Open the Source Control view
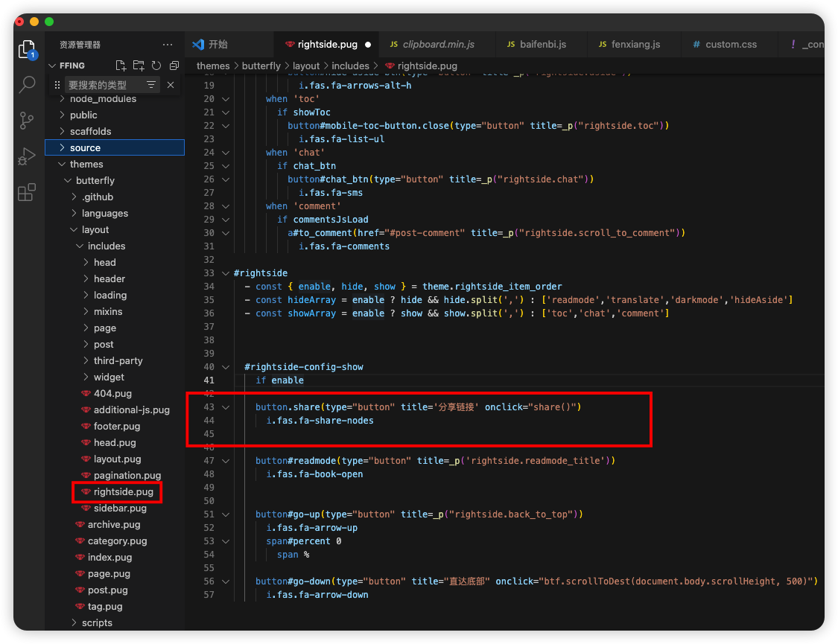Image resolution: width=838 pixels, height=644 pixels. click(28, 120)
